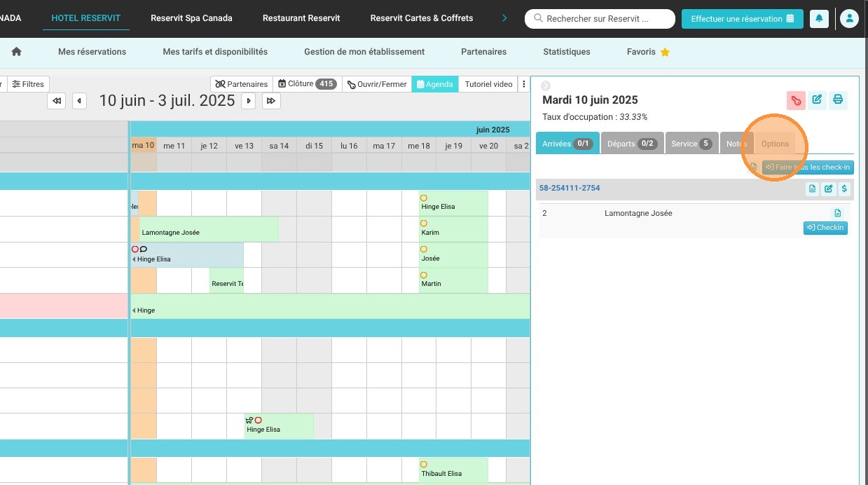
Task: Open the three-dot more menu in planning toolbar
Action: (x=524, y=84)
